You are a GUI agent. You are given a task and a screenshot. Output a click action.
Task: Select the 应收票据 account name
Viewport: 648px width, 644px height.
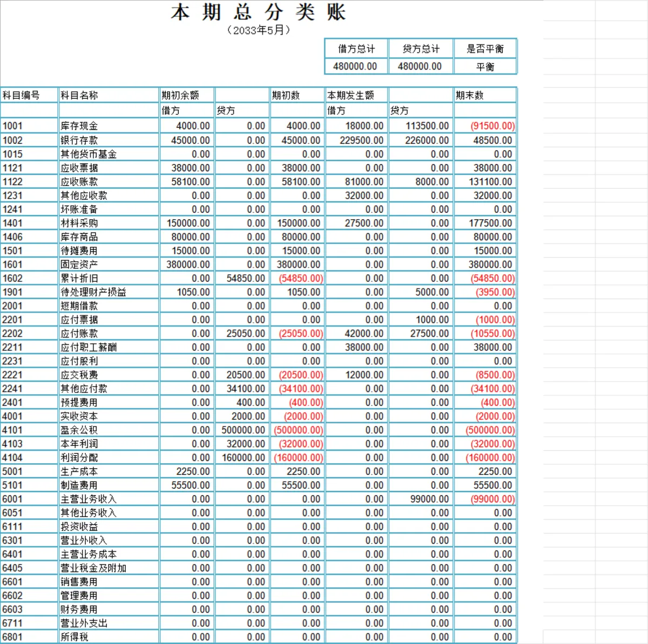79,168
